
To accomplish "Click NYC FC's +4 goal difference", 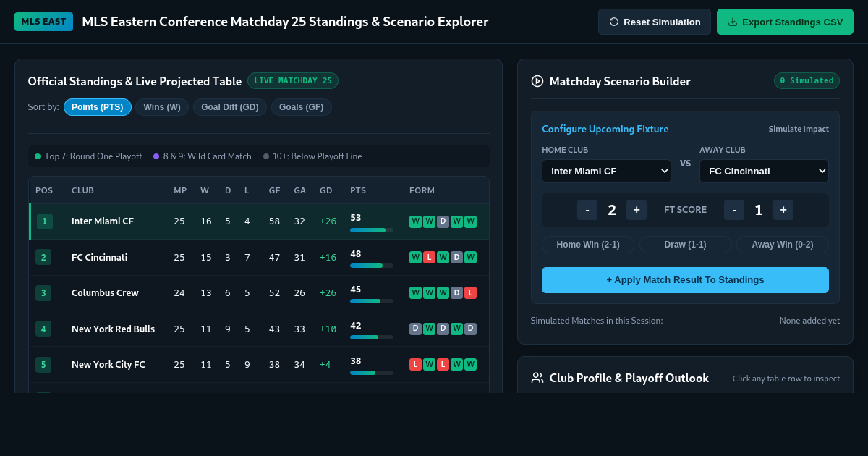I will click(x=325, y=365).
